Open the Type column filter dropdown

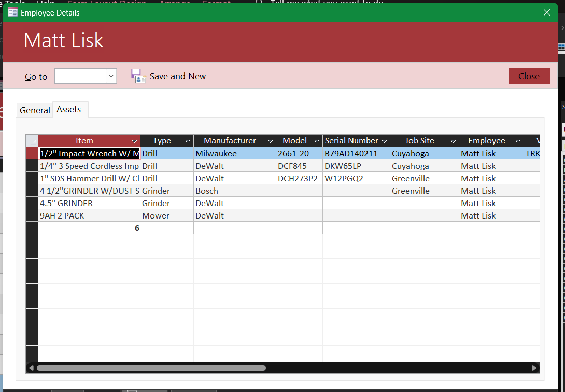coord(188,141)
